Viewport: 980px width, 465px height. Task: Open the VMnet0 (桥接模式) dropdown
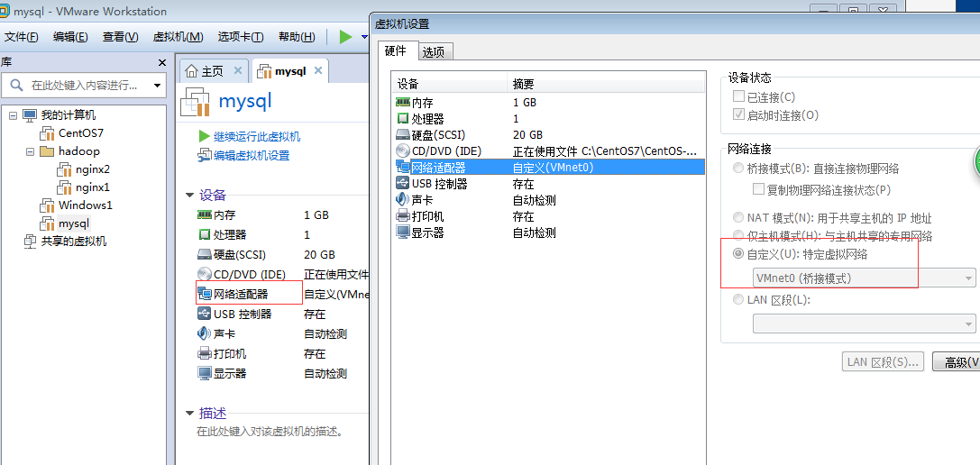coord(864,278)
